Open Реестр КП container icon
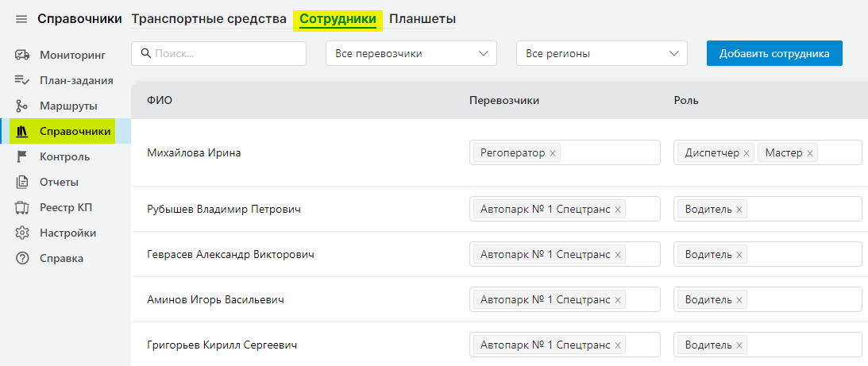The width and height of the screenshot is (868, 366). click(x=22, y=208)
